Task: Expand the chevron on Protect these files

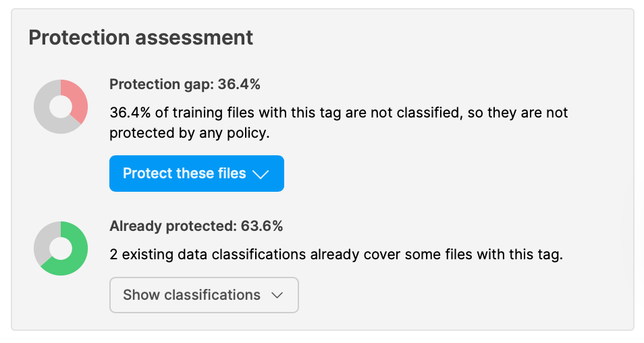Action: tap(261, 174)
